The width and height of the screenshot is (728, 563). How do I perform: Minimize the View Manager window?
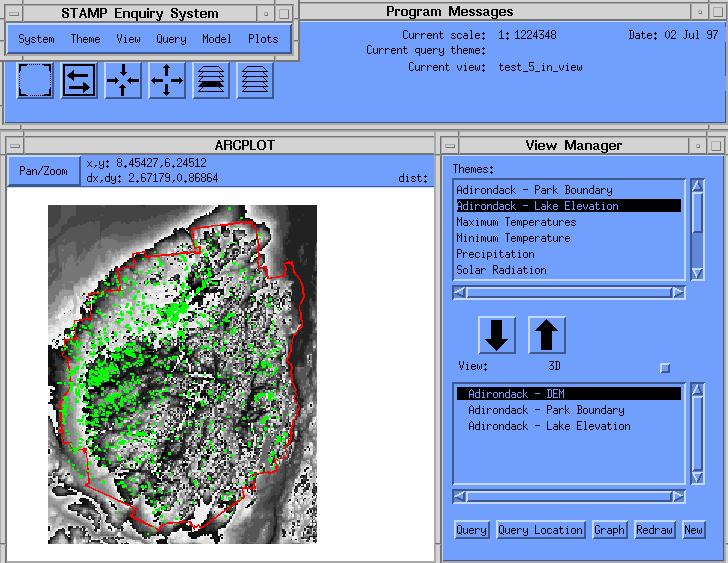(698, 146)
